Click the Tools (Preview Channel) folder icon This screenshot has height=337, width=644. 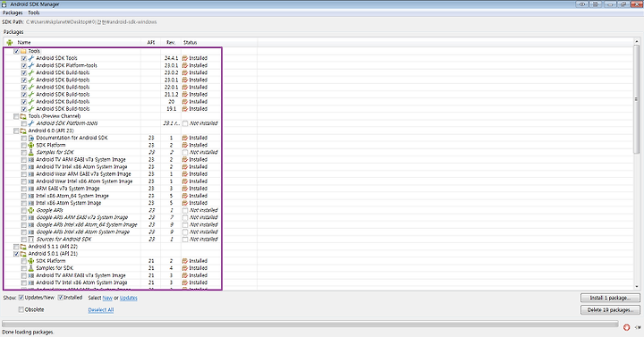[23, 116]
